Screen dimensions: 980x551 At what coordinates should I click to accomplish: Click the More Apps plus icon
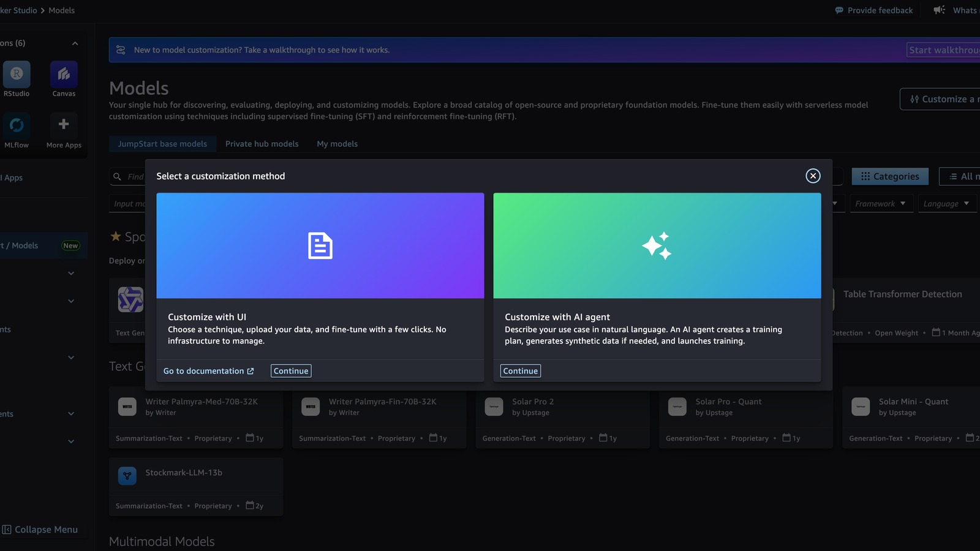click(x=64, y=125)
